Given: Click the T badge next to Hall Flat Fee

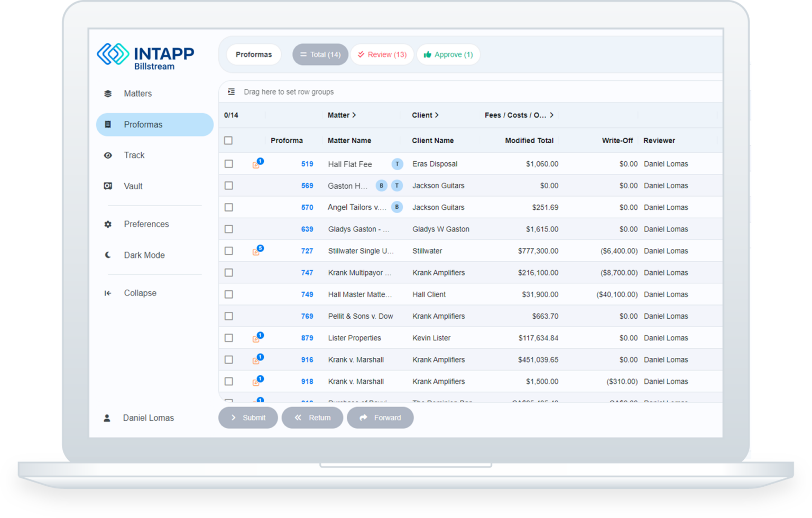Looking at the screenshot, I should 397,164.
